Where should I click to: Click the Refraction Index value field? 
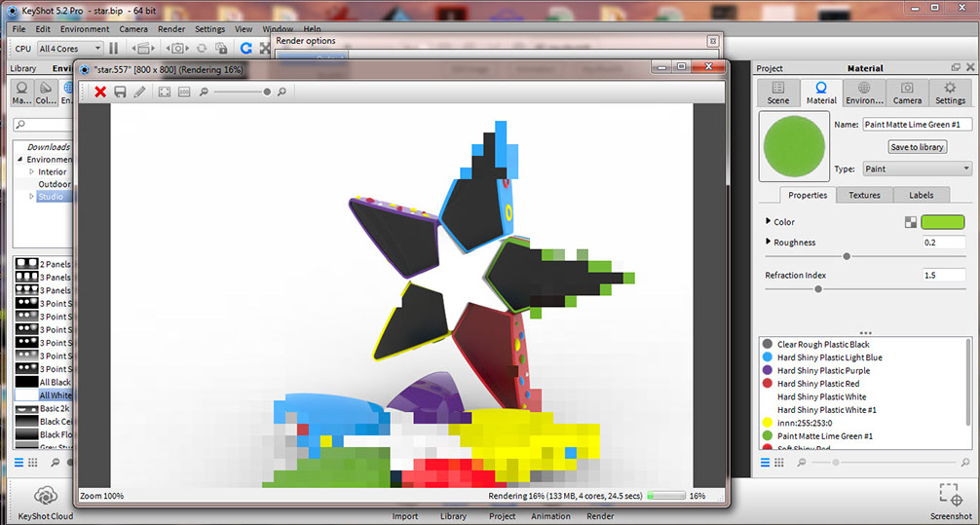[944, 275]
